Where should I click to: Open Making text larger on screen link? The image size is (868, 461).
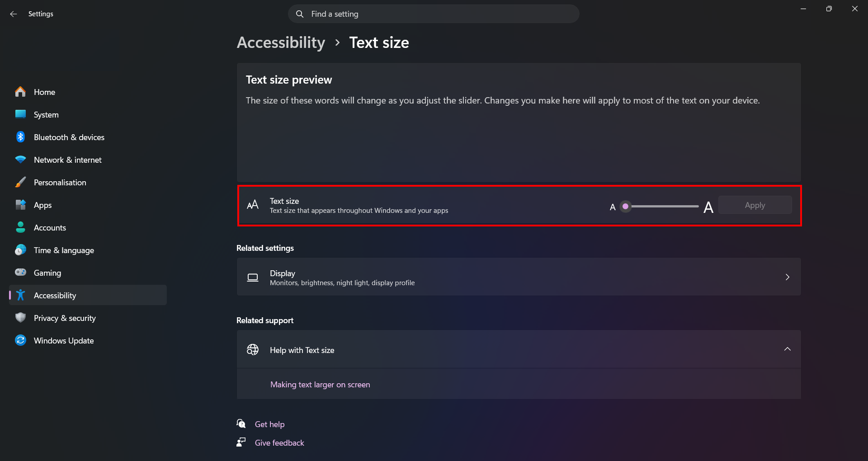point(320,385)
